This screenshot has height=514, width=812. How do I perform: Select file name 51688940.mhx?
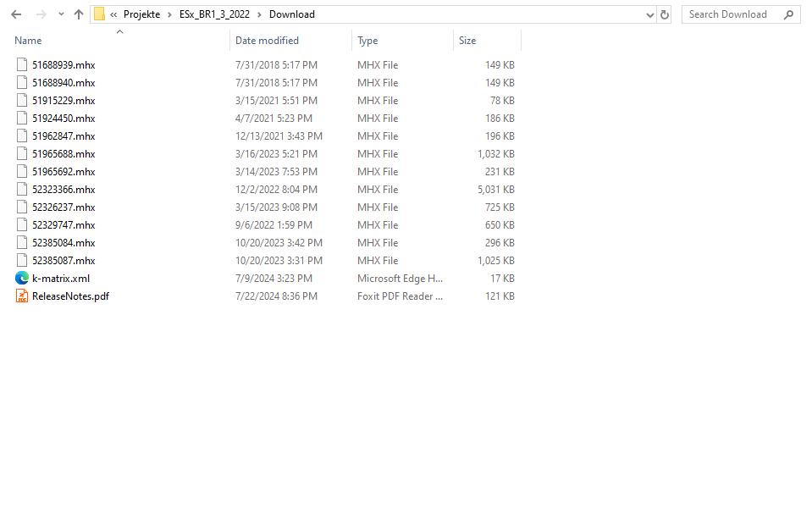click(x=64, y=82)
